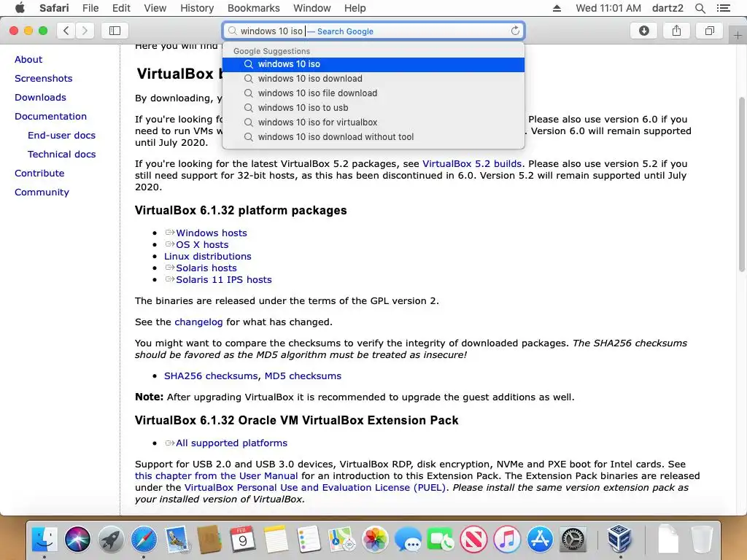Open App Store in the Dock
747x560 pixels.
coord(540,539)
